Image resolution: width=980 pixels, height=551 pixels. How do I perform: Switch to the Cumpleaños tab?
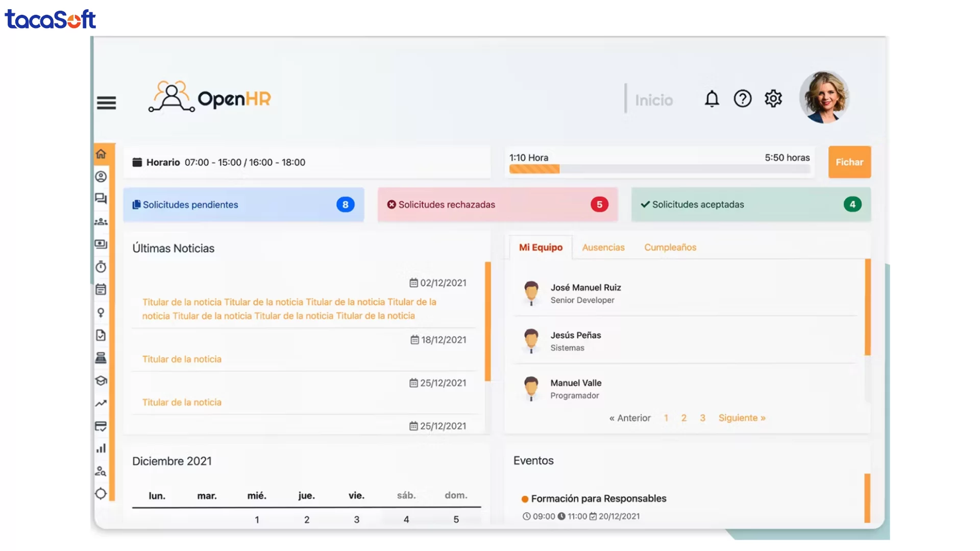click(670, 247)
